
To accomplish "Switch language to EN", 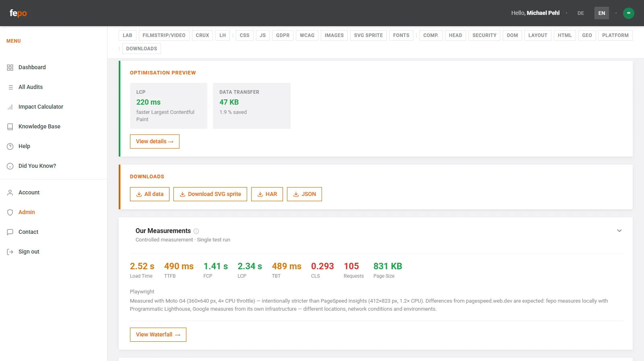I will (602, 13).
